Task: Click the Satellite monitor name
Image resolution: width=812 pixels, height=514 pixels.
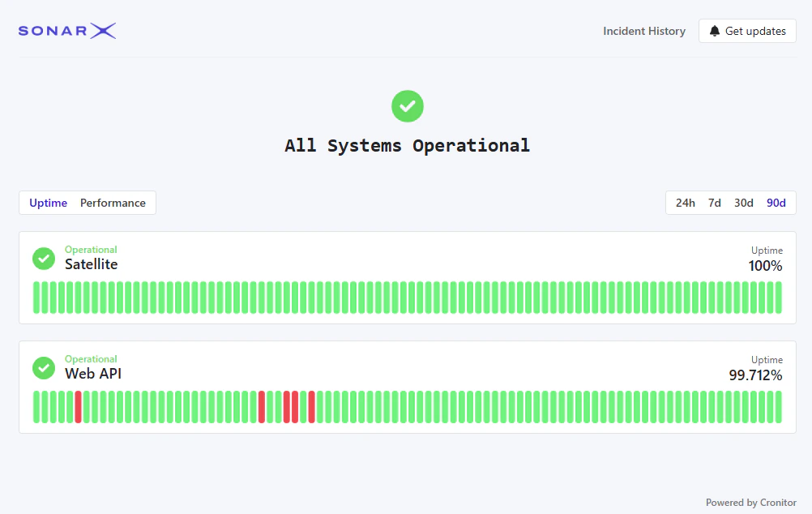Action: (91, 264)
